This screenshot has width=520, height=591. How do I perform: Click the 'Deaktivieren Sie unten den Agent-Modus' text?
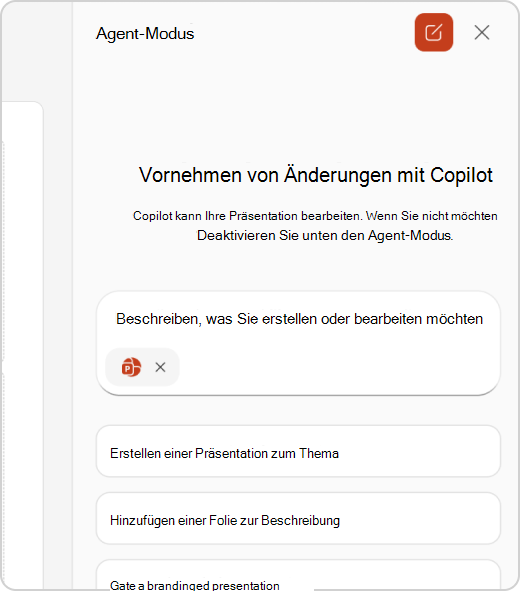click(325, 236)
